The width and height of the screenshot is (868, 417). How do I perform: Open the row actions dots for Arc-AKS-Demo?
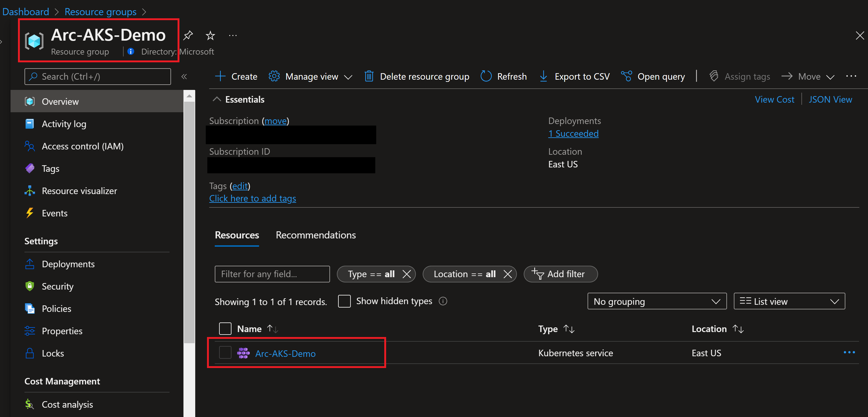click(x=849, y=352)
